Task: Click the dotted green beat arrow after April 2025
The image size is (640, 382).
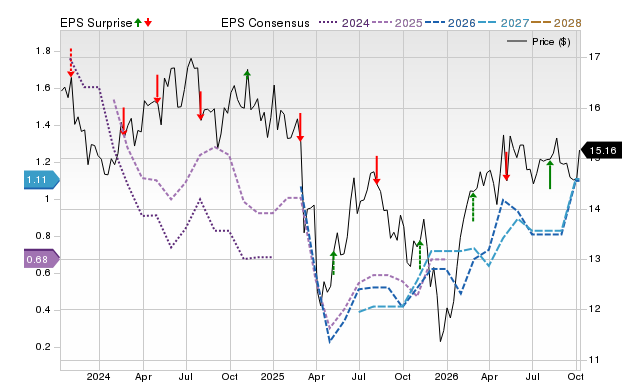Action: [x=333, y=263]
